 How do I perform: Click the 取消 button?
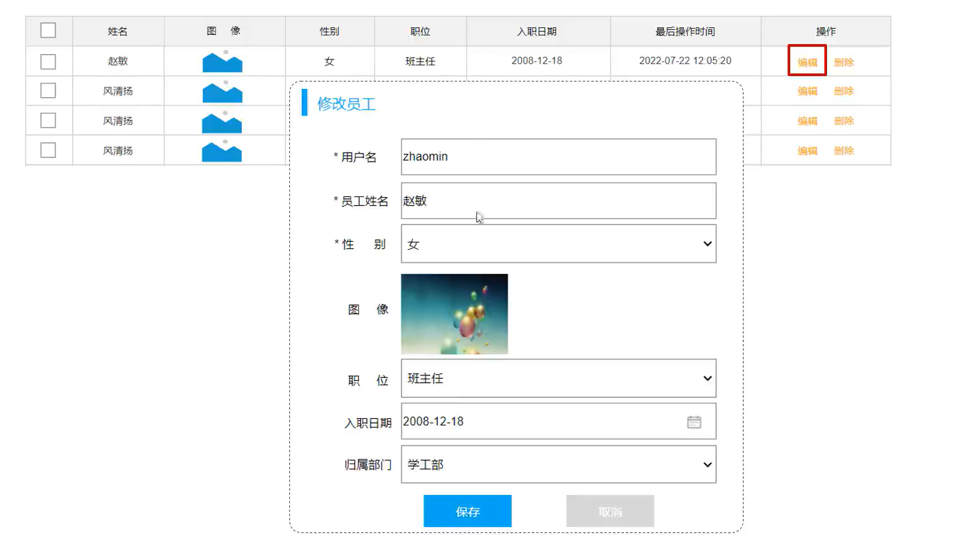point(610,512)
